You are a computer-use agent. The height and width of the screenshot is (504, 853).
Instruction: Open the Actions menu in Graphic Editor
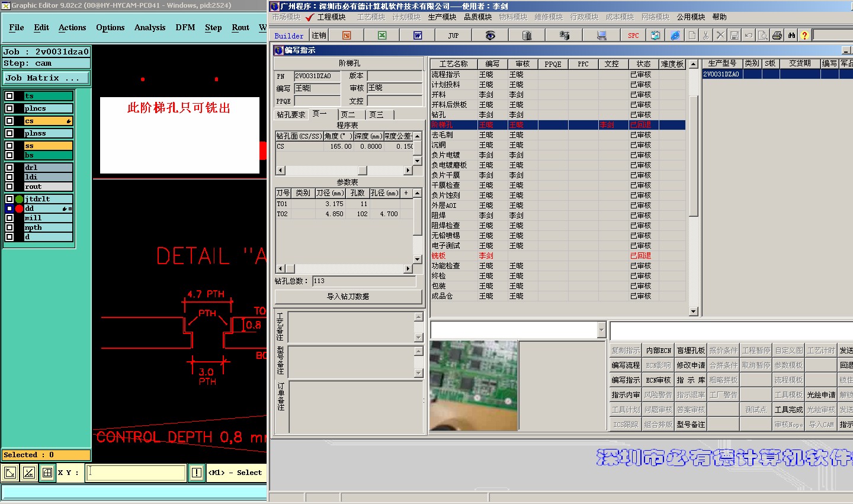point(72,27)
